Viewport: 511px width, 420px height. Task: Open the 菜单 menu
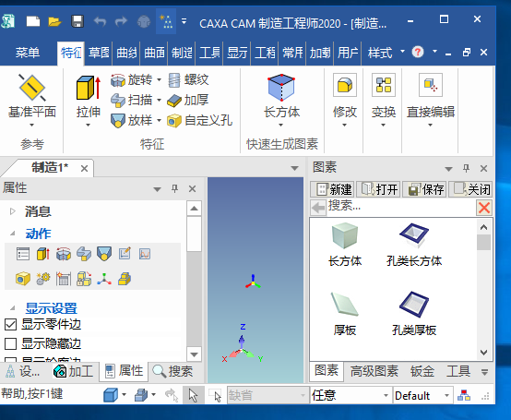(x=28, y=53)
